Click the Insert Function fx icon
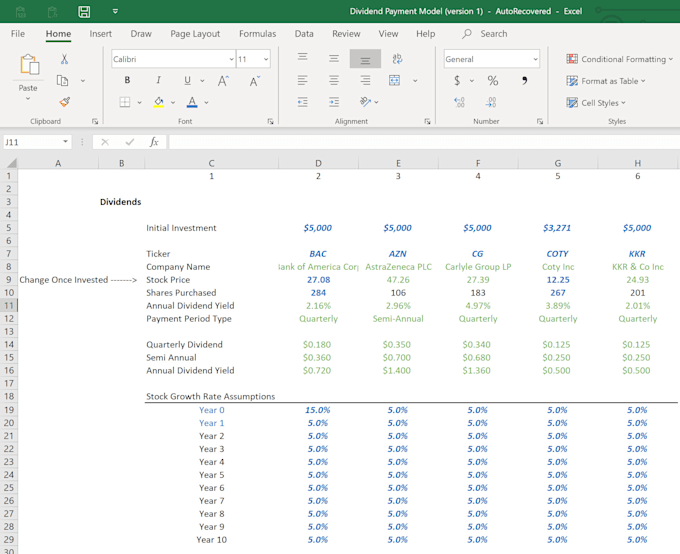Image resolution: width=680 pixels, height=554 pixels. (x=154, y=142)
